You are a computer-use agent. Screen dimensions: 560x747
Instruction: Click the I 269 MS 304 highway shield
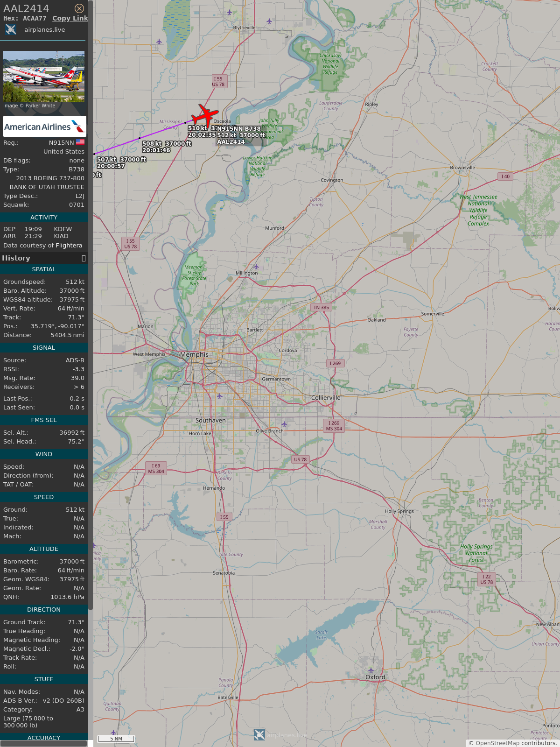click(x=334, y=426)
